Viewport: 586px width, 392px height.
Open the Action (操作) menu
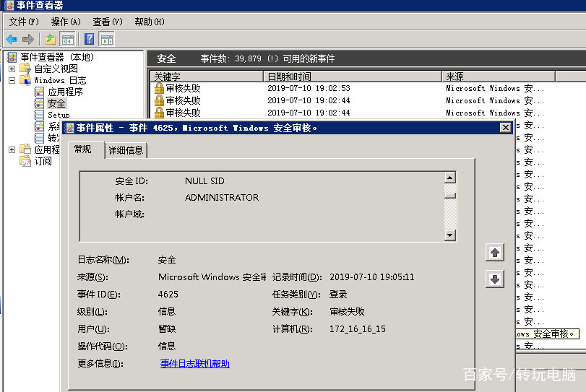pos(66,22)
